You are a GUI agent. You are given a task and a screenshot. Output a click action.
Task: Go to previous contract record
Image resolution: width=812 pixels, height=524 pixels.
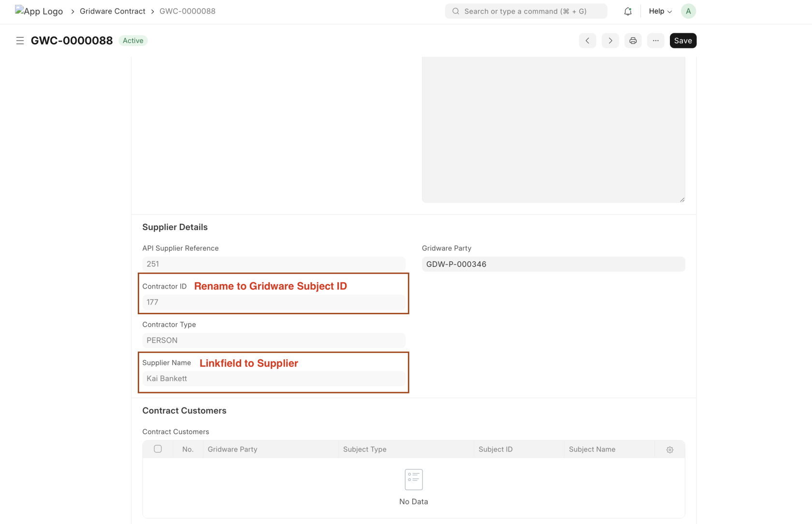587,41
